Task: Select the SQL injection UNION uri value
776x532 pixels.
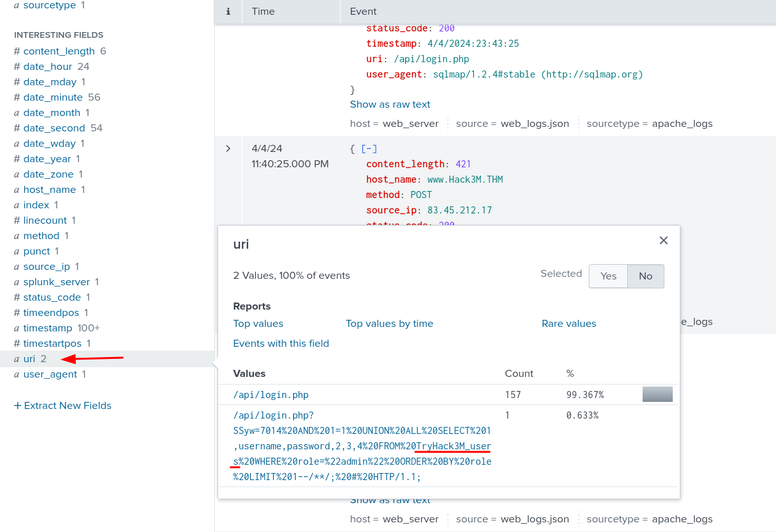Action: pyautogui.click(x=362, y=446)
